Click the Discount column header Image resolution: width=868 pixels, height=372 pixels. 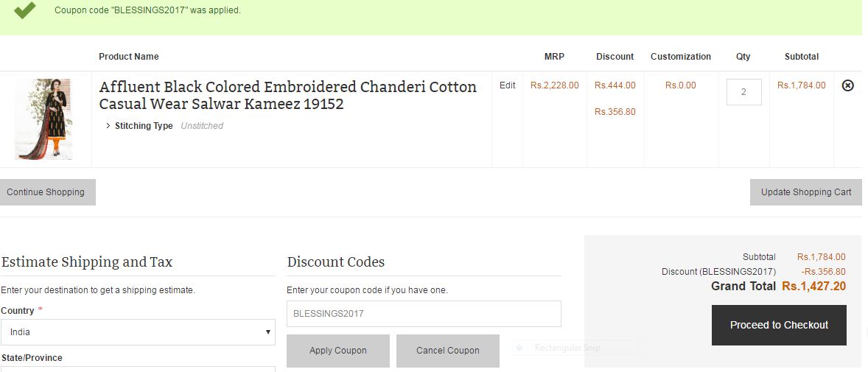(x=615, y=57)
